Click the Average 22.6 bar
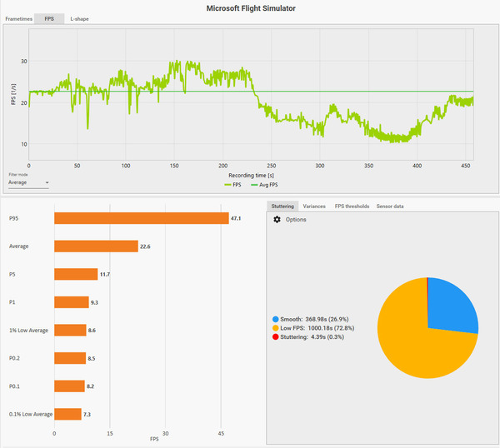The image size is (500, 448). click(96, 246)
